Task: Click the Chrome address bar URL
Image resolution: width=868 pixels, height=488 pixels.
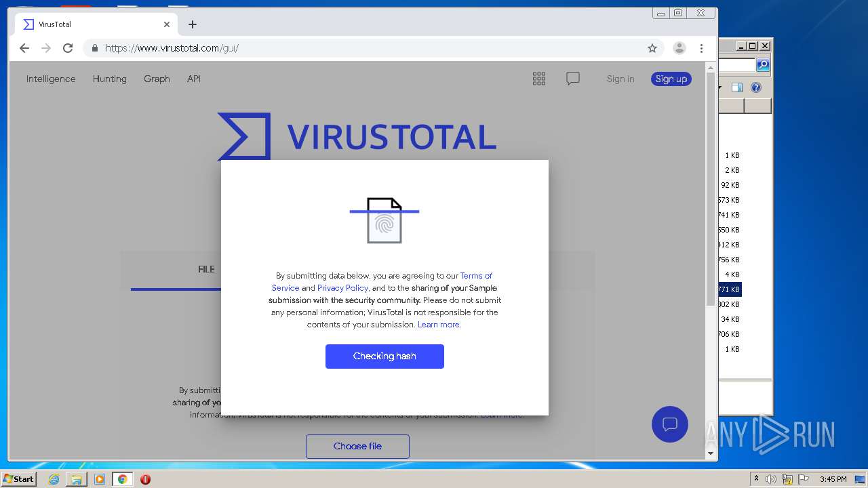Action: [x=172, y=48]
